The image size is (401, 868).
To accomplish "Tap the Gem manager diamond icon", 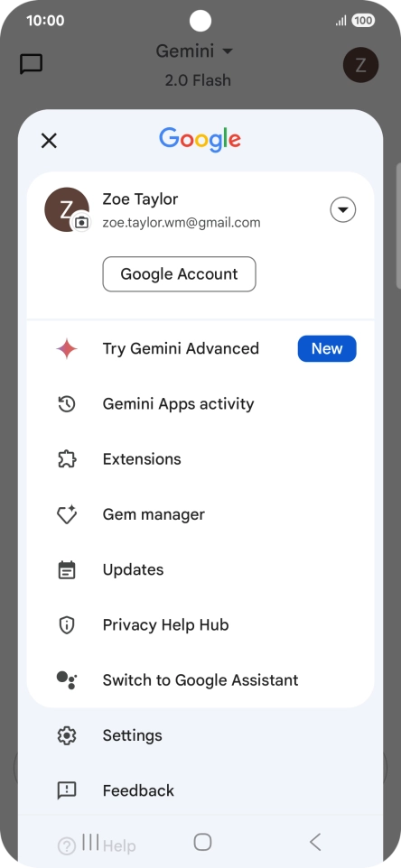I will tap(67, 515).
